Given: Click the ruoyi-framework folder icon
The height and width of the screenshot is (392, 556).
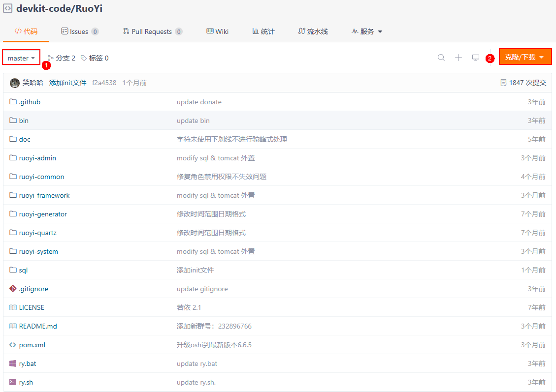Looking at the screenshot, I should [13, 195].
